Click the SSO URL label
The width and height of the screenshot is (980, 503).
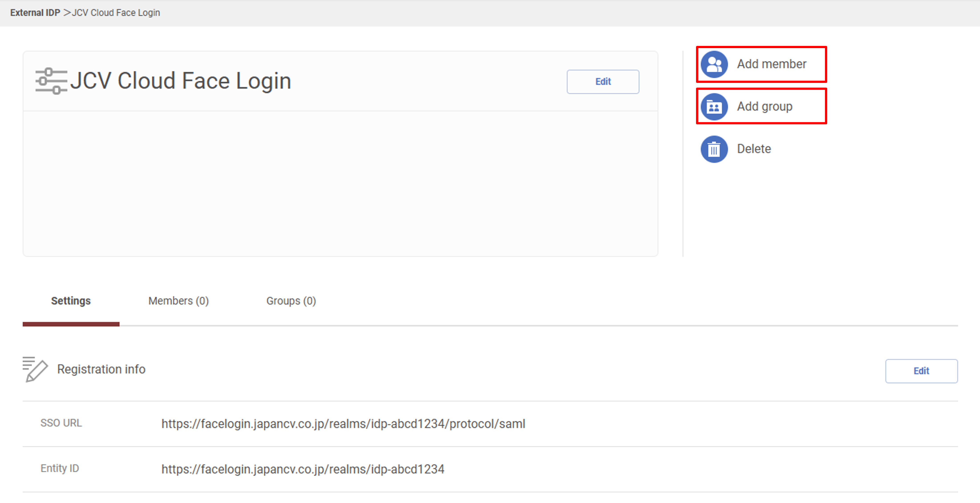click(x=61, y=423)
